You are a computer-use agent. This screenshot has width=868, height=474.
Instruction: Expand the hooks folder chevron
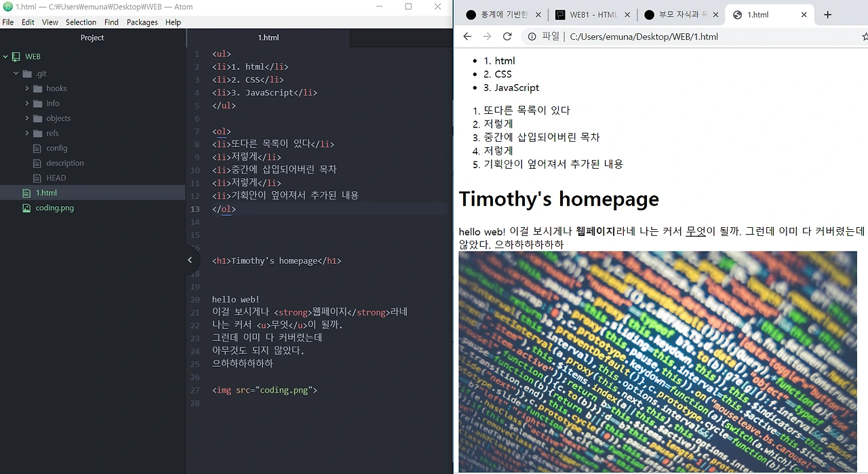(27, 88)
